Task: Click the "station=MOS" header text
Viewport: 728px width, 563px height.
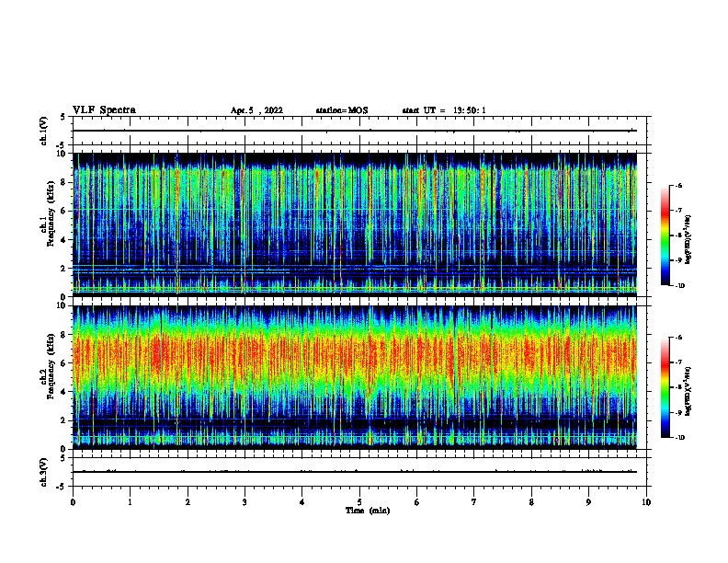Action: pos(342,110)
